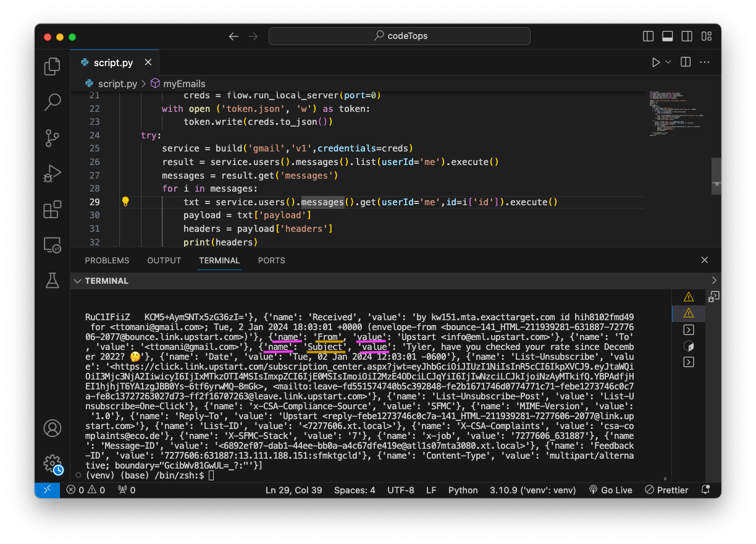The height and width of the screenshot is (544, 756).
Task: Switch to the PORTS panel tab
Action: 272,260
